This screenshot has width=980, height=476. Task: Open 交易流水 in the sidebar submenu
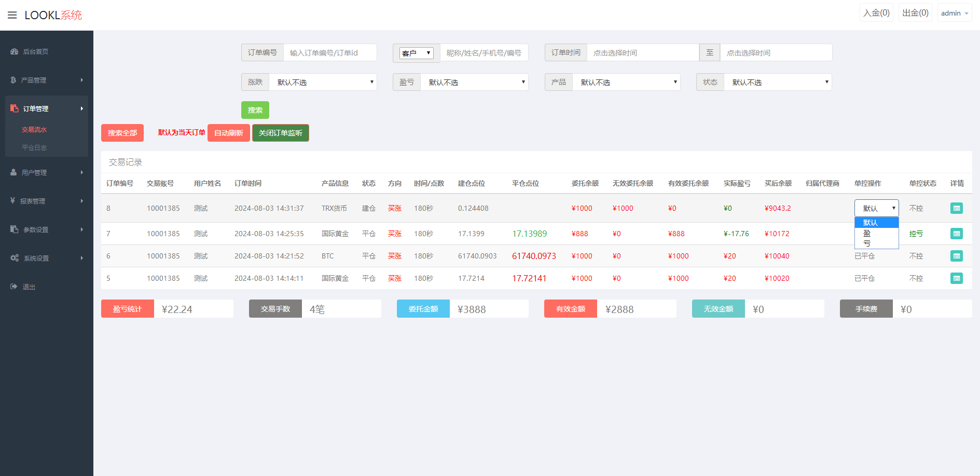(34, 130)
